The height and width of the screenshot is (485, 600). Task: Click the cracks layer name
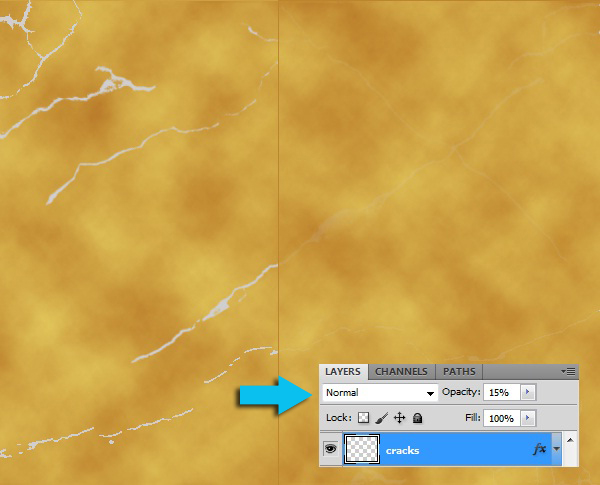click(x=402, y=451)
